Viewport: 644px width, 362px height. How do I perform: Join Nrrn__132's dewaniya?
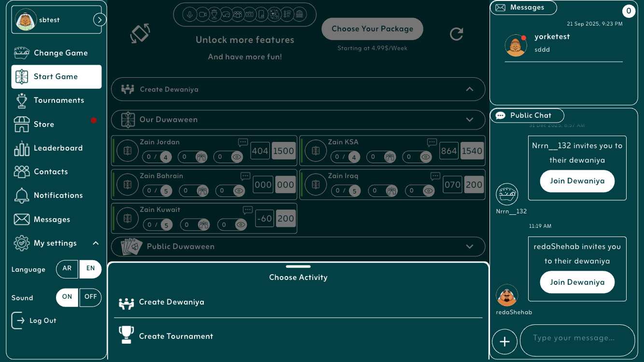tap(577, 181)
